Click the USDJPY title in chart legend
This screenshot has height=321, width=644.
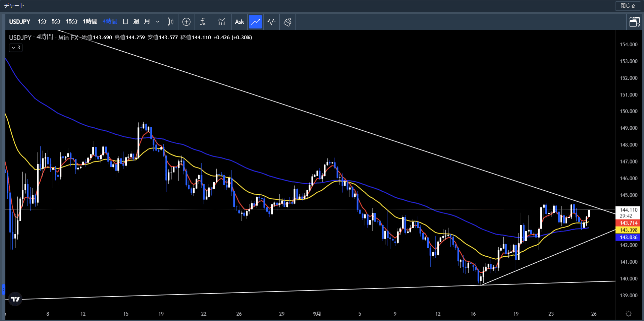tap(20, 38)
